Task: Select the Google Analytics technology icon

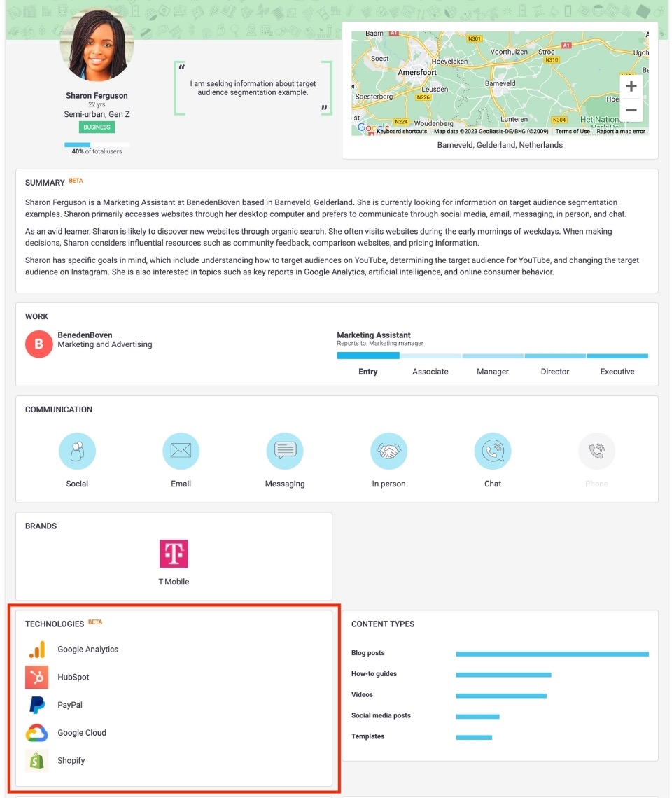Action: (36, 649)
